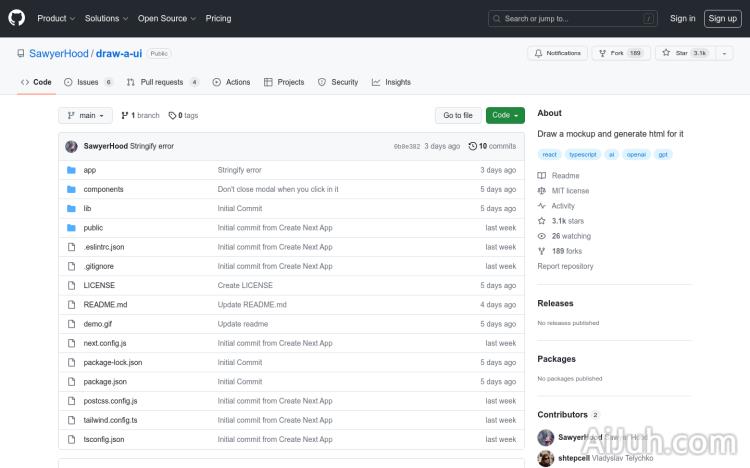Click the typescript topic tag

(581, 154)
